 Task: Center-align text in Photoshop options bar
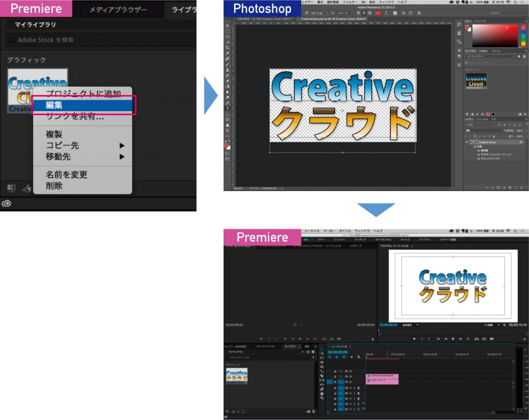coord(364,13)
